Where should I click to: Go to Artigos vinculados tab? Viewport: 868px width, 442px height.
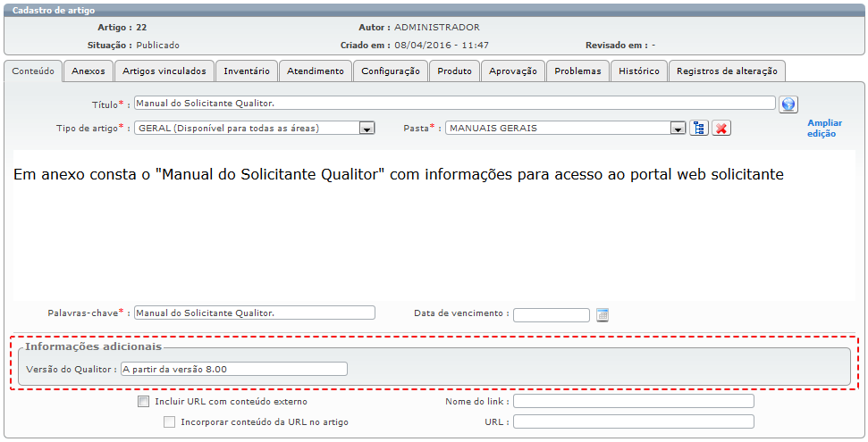click(x=164, y=71)
